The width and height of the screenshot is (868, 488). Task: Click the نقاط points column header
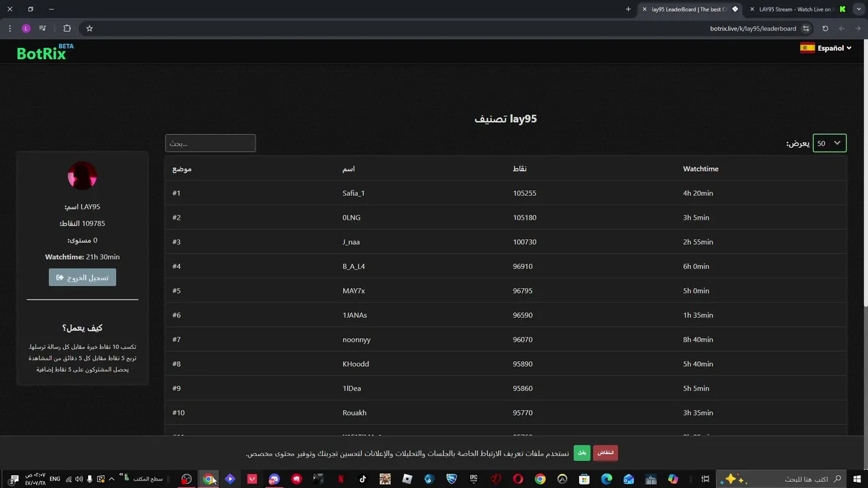[519, 169]
